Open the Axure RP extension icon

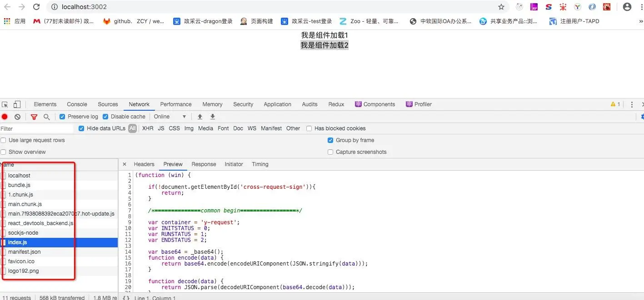point(534,7)
